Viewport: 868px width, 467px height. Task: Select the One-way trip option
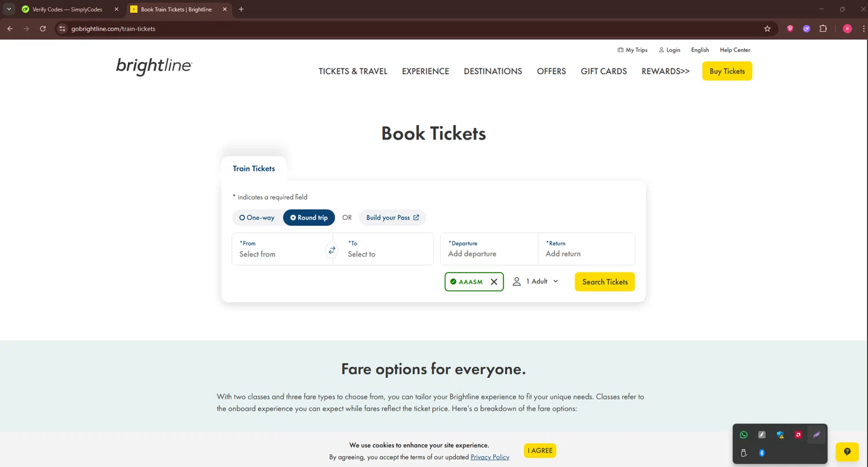click(258, 218)
